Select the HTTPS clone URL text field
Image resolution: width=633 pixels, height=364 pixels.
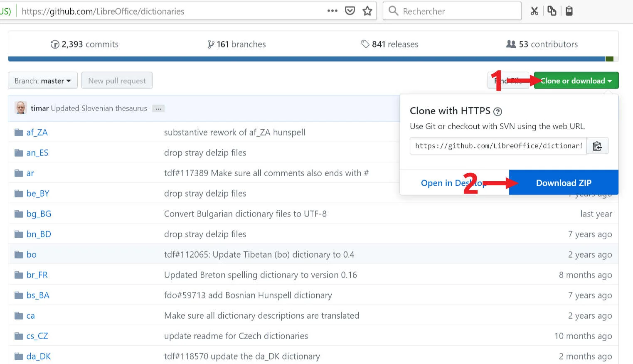pyautogui.click(x=498, y=146)
